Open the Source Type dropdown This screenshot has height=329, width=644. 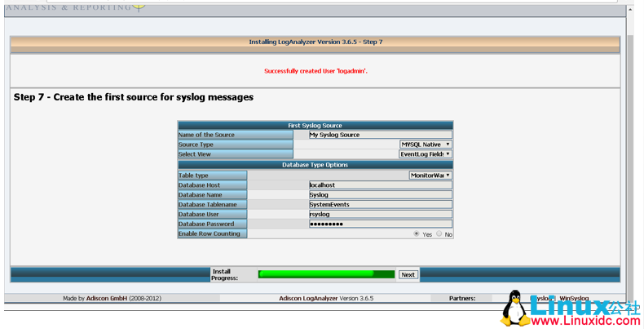click(x=426, y=144)
